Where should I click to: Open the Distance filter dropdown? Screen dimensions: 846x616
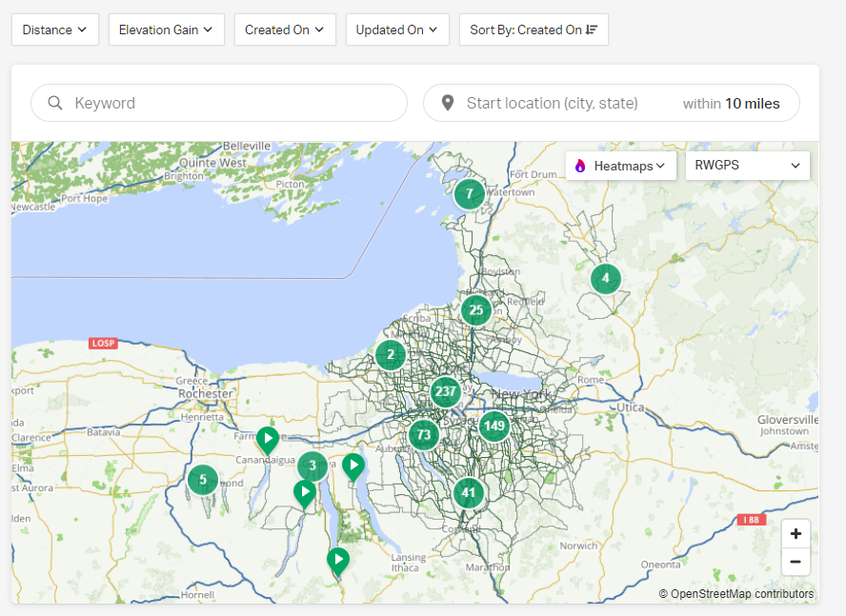pos(55,30)
